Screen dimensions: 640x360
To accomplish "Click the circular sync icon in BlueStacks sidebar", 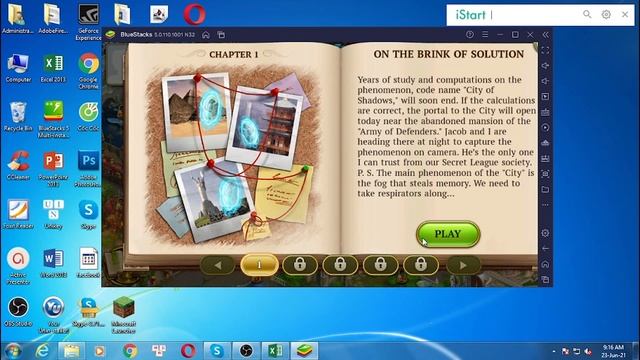I will (545, 128).
